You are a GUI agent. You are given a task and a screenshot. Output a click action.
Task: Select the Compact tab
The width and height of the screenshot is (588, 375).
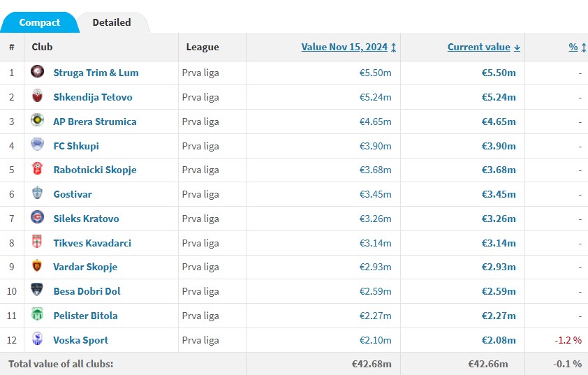(39, 22)
